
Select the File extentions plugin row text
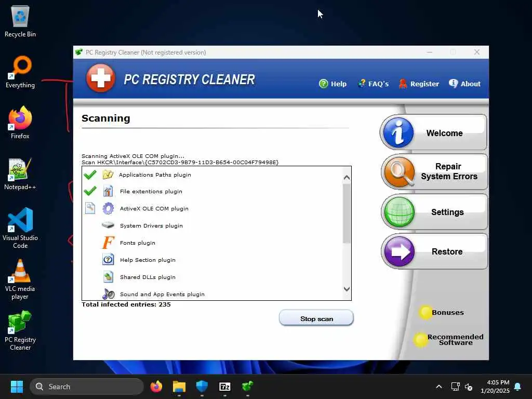coord(151,191)
